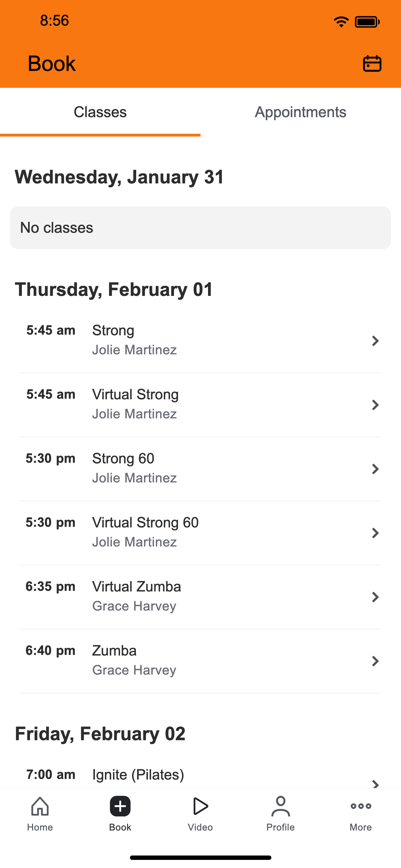Open the More three-dots icon

361,806
